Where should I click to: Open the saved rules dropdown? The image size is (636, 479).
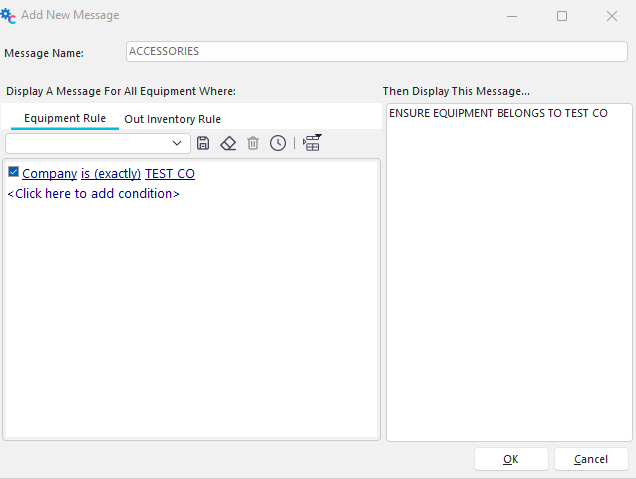point(181,143)
